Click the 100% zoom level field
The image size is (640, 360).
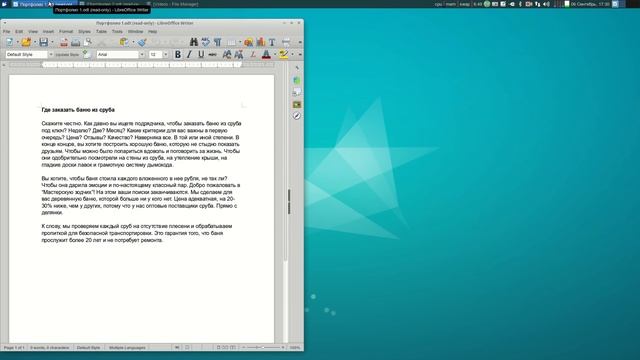click(295, 348)
